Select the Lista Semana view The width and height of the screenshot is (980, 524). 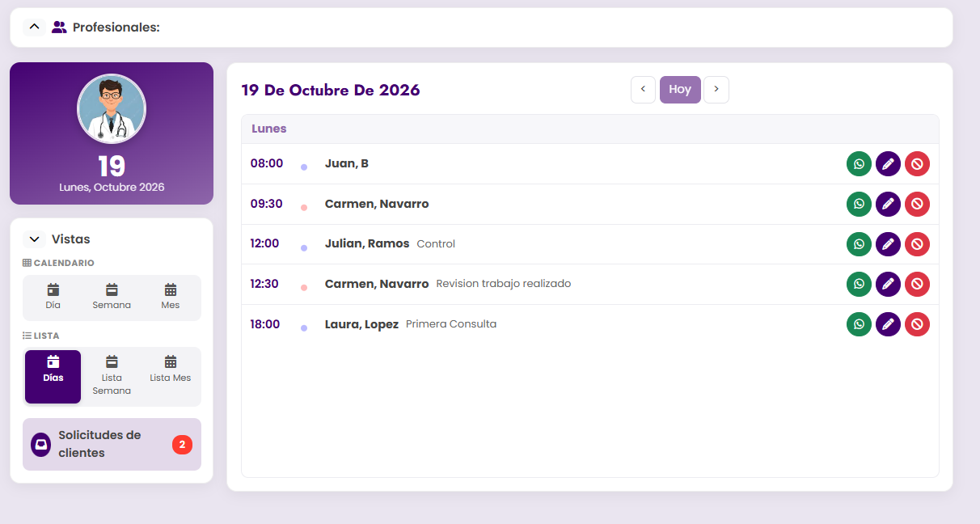pyautogui.click(x=112, y=377)
